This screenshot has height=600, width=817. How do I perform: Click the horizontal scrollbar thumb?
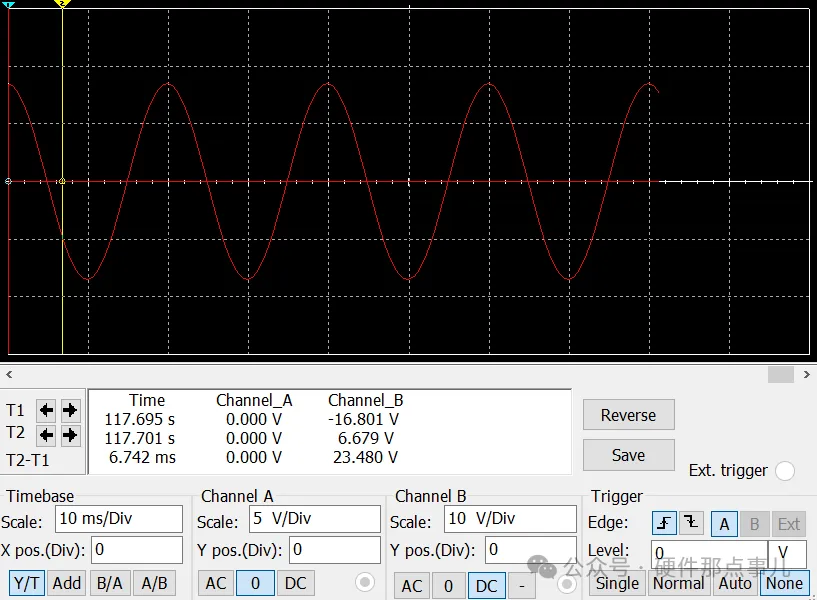(781, 374)
